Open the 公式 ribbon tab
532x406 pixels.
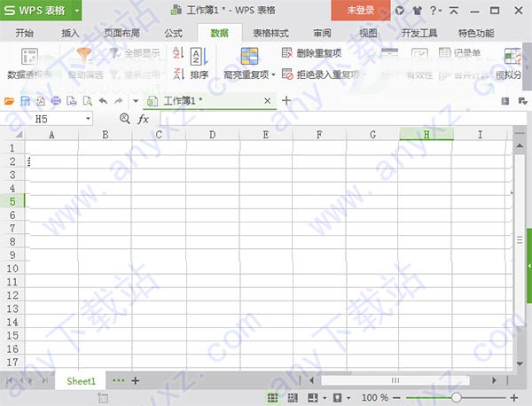(174, 33)
